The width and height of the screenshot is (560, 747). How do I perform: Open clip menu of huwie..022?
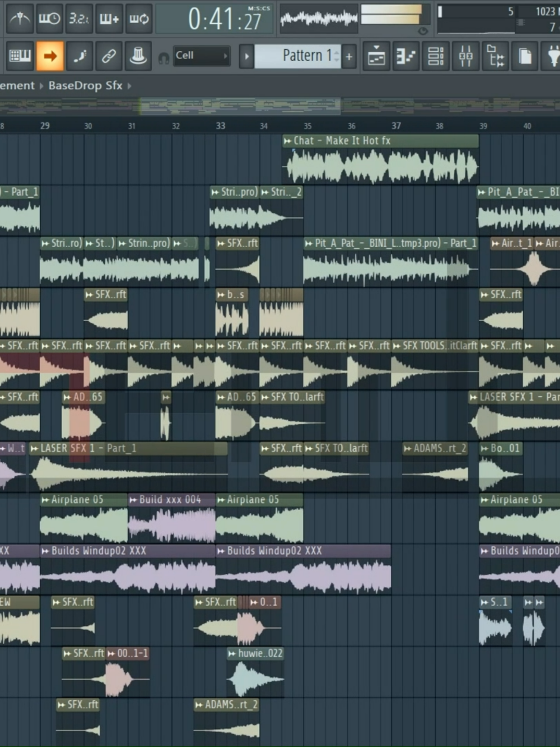pos(232,654)
